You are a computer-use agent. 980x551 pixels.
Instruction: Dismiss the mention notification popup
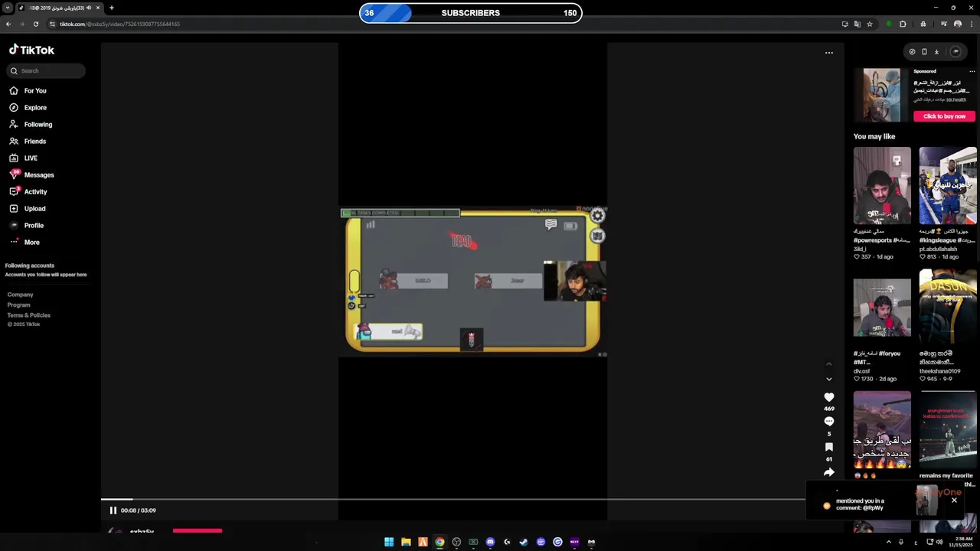point(954,500)
